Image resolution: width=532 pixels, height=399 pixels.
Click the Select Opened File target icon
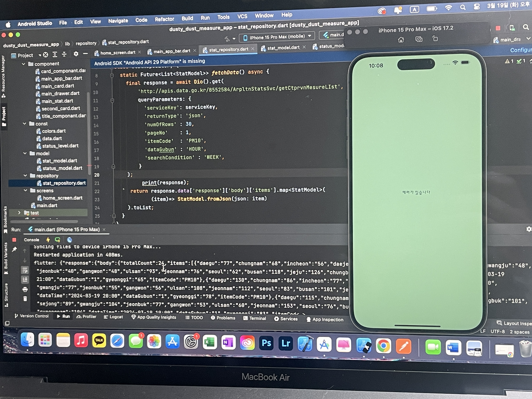click(x=46, y=55)
